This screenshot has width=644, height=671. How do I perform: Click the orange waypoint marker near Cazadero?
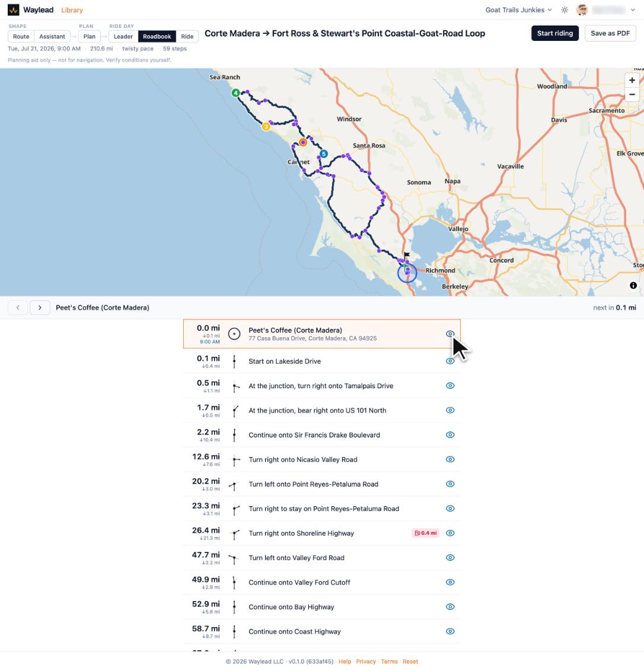pyautogui.click(x=303, y=142)
